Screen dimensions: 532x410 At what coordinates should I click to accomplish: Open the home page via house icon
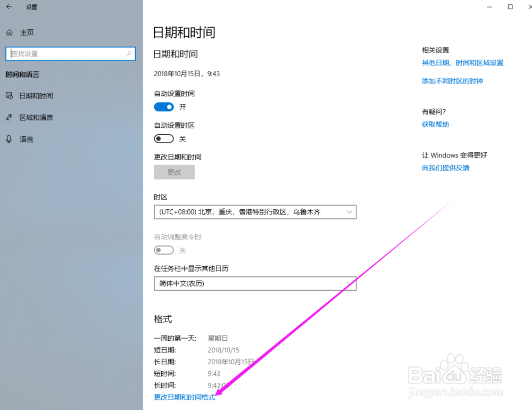(9, 32)
